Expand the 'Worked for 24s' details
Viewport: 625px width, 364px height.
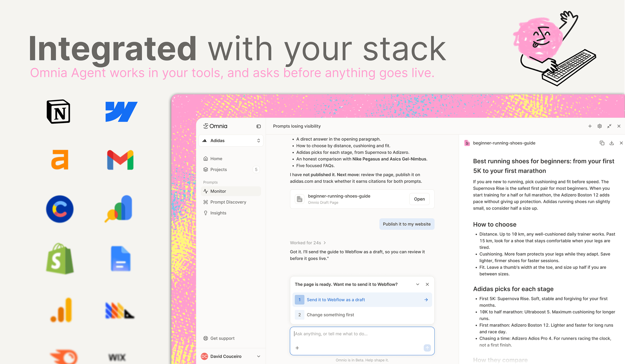tap(308, 243)
